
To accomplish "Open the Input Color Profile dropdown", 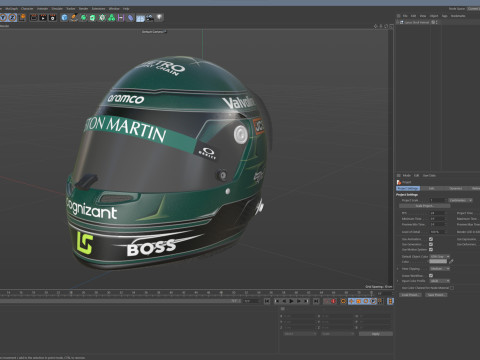I will click(440, 281).
